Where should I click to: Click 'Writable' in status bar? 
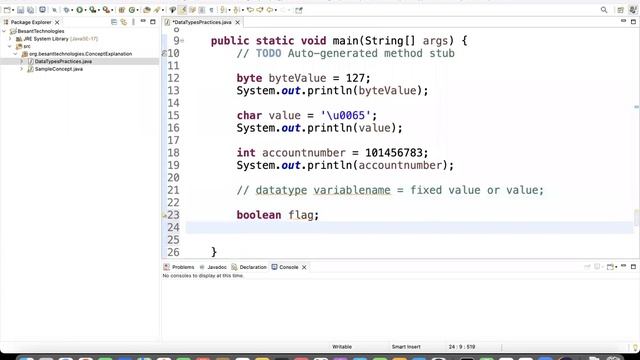click(x=342, y=347)
